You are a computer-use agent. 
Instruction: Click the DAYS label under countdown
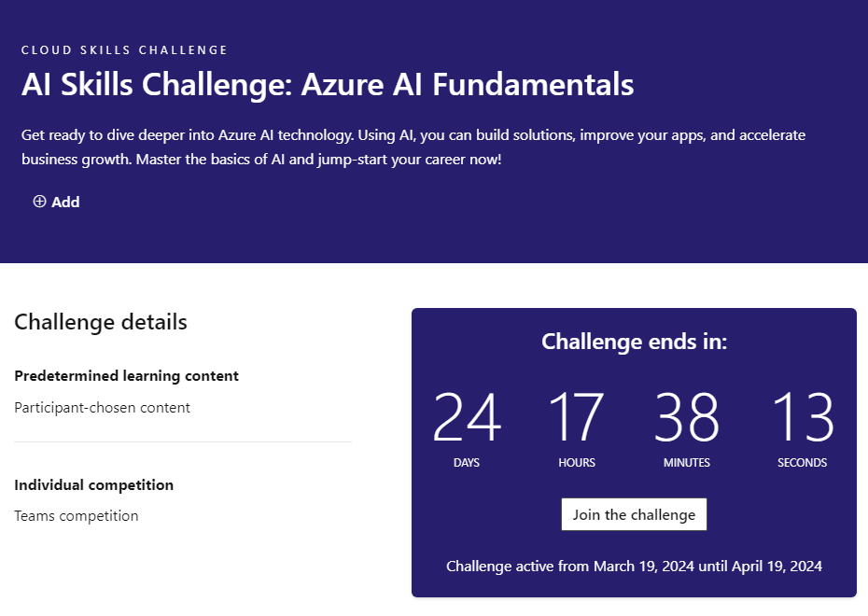click(x=467, y=463)
